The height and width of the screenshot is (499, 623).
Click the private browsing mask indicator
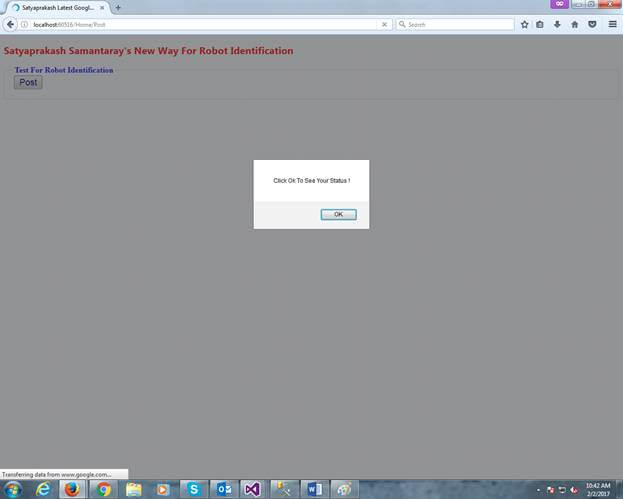click(x=559, y=4)
